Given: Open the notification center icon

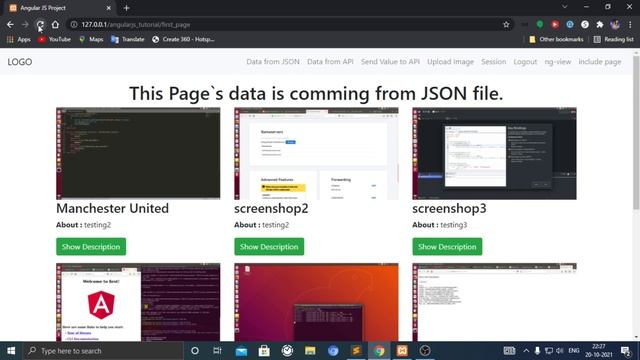Looking at the screenshot, I should click(x=625, y=351).
